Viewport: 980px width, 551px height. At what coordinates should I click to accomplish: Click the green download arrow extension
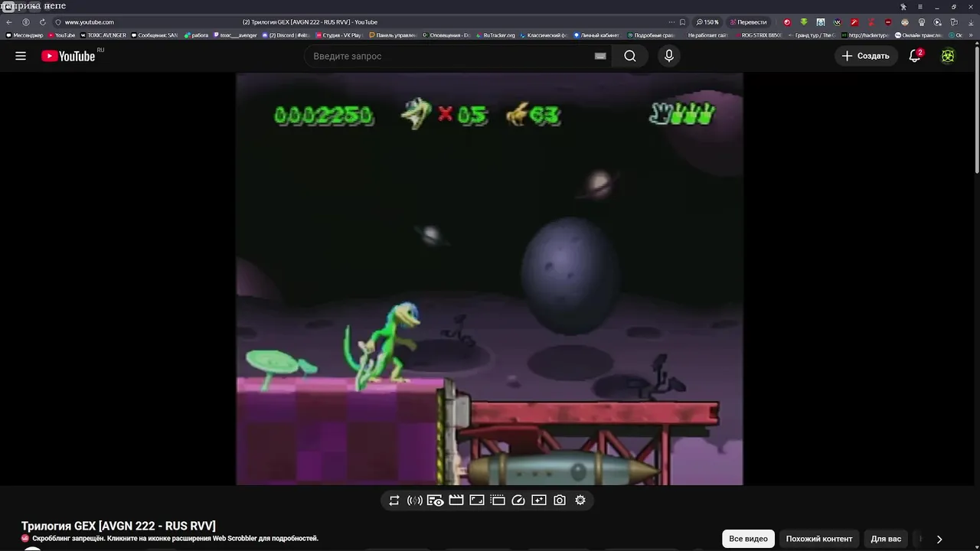pos(804,22)
